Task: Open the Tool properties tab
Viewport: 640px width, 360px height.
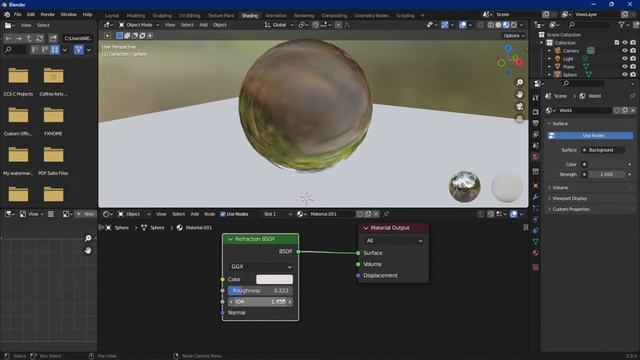Action: [x=536, y=98]
